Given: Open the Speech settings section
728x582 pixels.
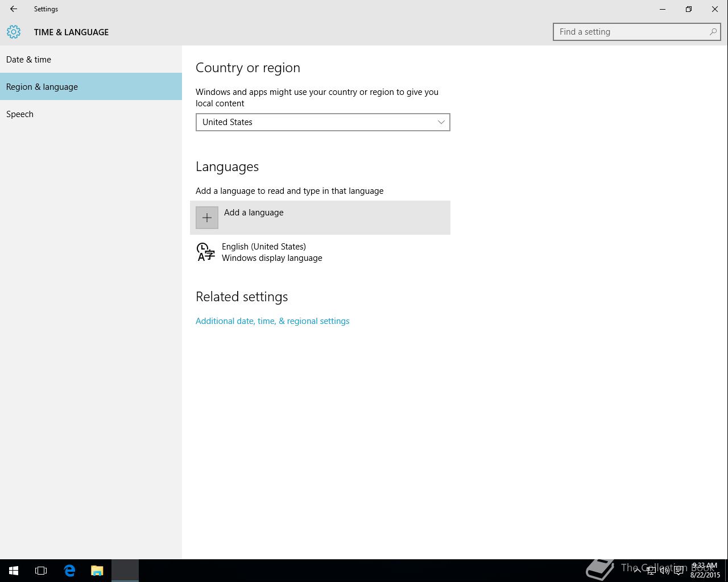Looking at the screenshot, I should (91, 114).
